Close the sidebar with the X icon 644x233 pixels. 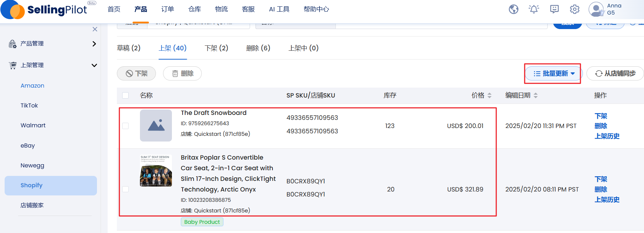pyautogui.click(x=95, y=29)
